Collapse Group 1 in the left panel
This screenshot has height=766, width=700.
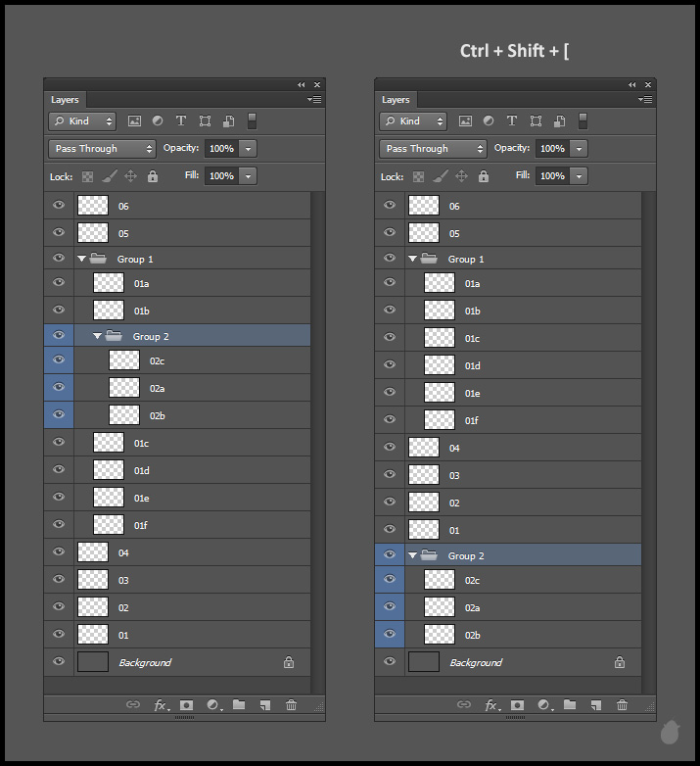point(81,260)
